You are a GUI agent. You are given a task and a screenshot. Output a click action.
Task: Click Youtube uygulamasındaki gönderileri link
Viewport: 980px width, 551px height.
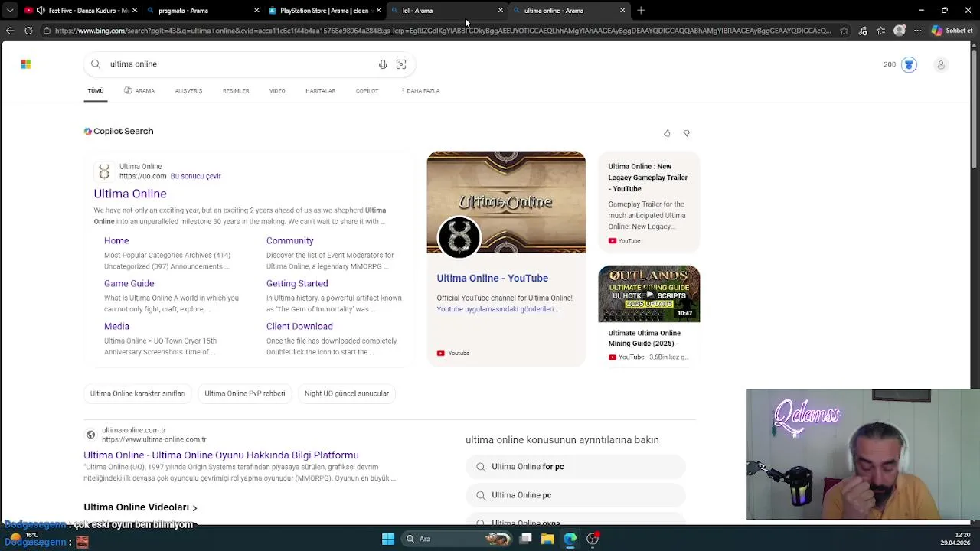click(497, 309)
